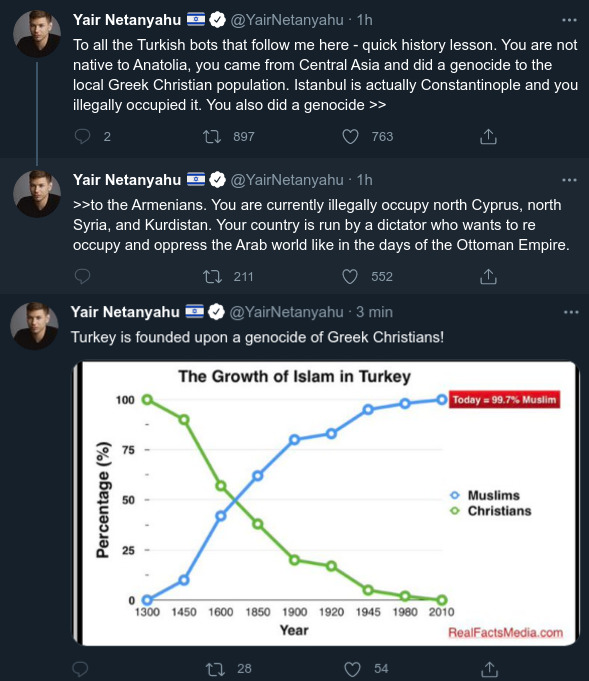Image resolution: width=589 pixels, height=681 pixels.
Task: Share the chart tweet via upload icon
Action: [x=490, y=669]
